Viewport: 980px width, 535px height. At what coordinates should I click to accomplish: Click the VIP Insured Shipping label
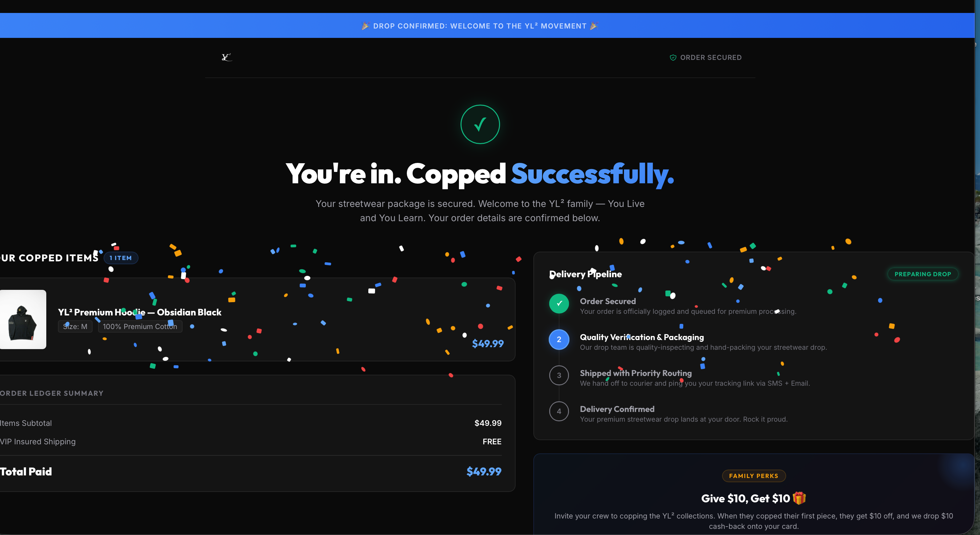pos(38,442)
